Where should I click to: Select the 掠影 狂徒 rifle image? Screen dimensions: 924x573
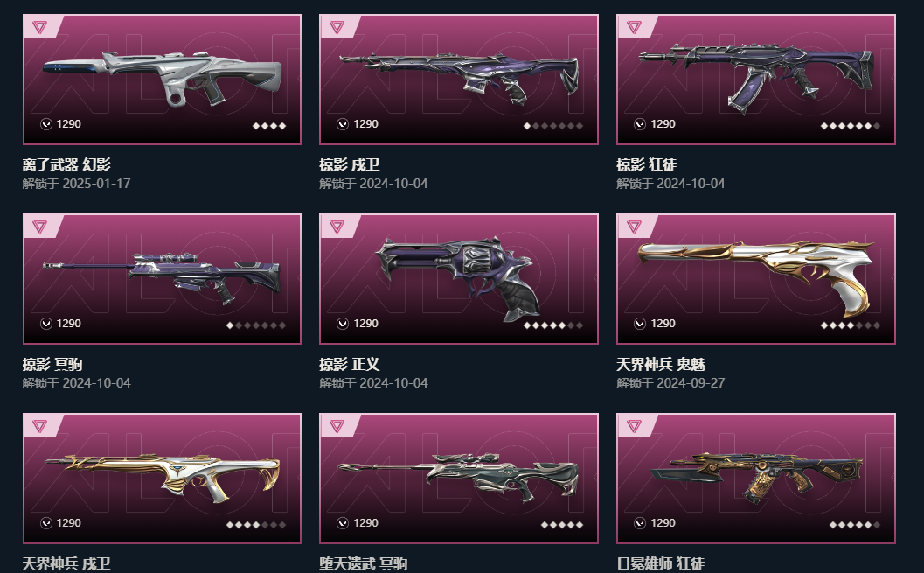tap(756, 77)
